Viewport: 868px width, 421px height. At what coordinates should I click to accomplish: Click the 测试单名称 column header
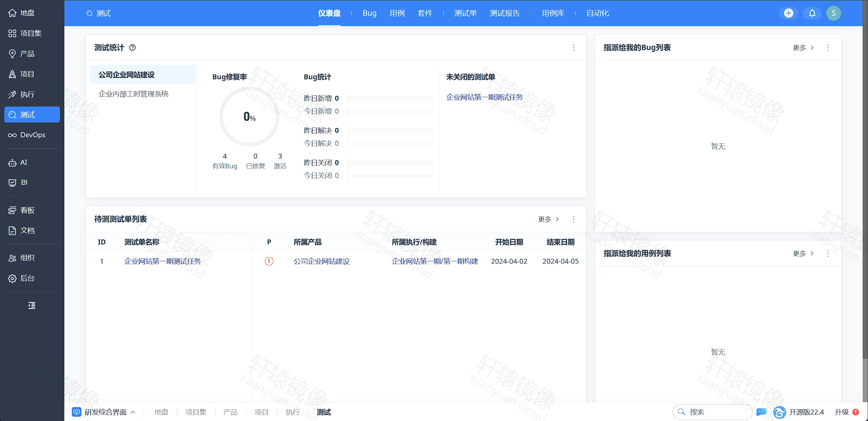pyautogui.click(x=142, y=242)
